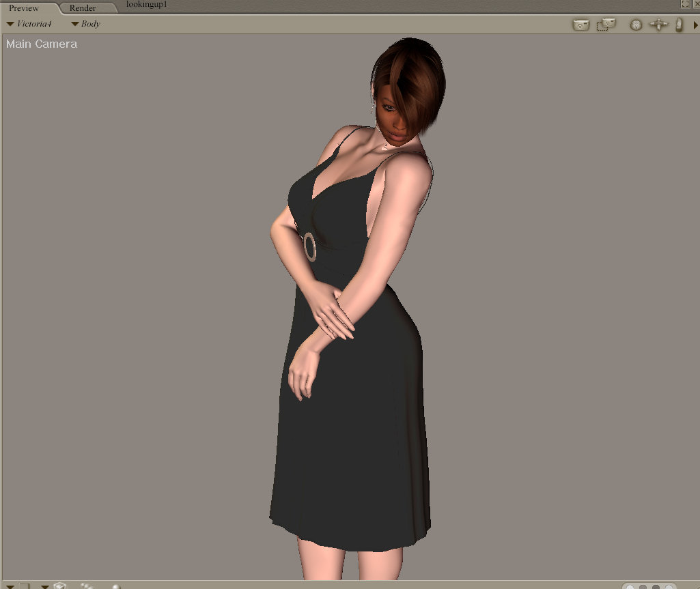
Task: Select the first white color dot bottom right
Action: (630, 587)
